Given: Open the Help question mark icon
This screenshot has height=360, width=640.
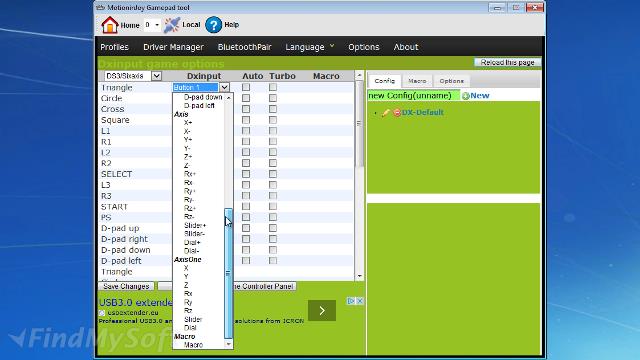Looking at the screenshot, I should [213, 25].
